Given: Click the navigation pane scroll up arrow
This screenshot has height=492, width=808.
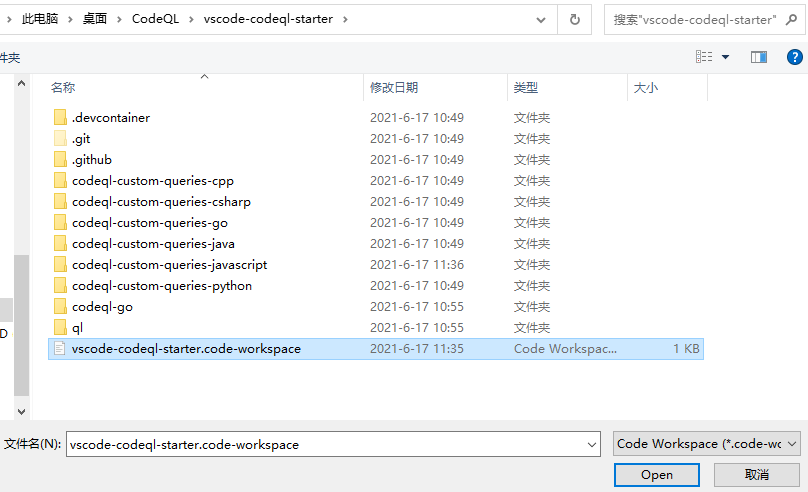Looking at the screenshot, I should (x=21, y=83).
